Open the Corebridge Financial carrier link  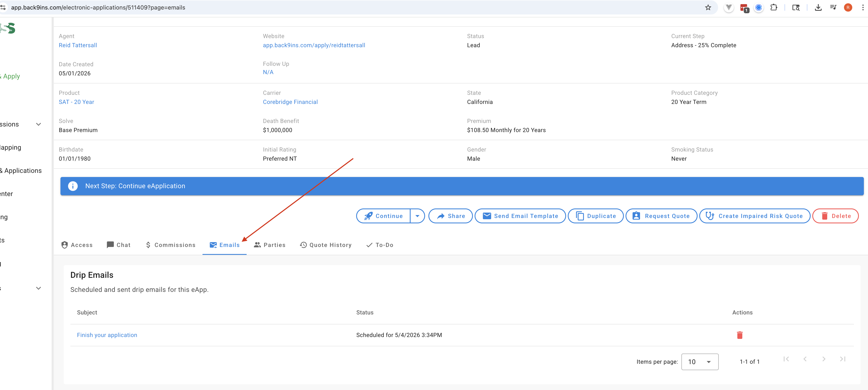290,102
